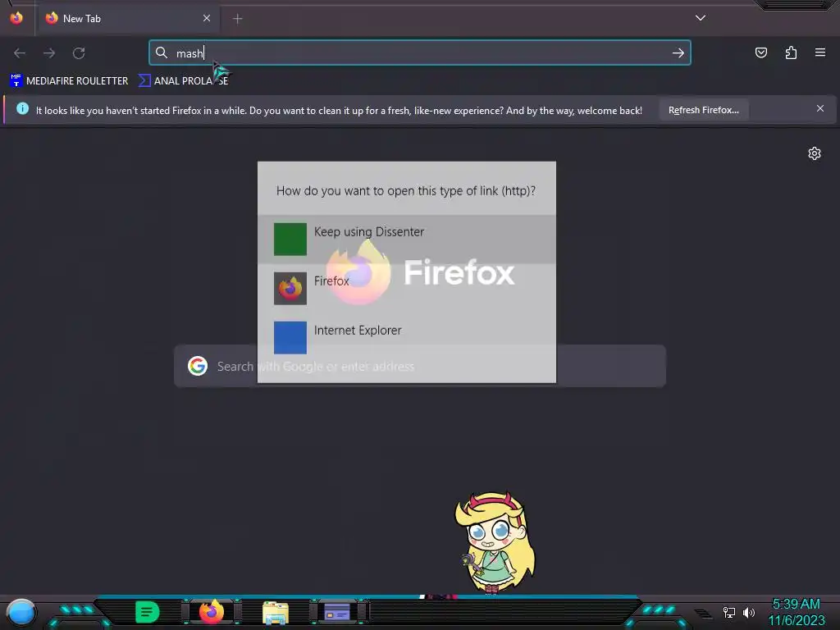Open the Save to Pocket icon
This screenshot has width=840, height=630.
pos(761,52)
